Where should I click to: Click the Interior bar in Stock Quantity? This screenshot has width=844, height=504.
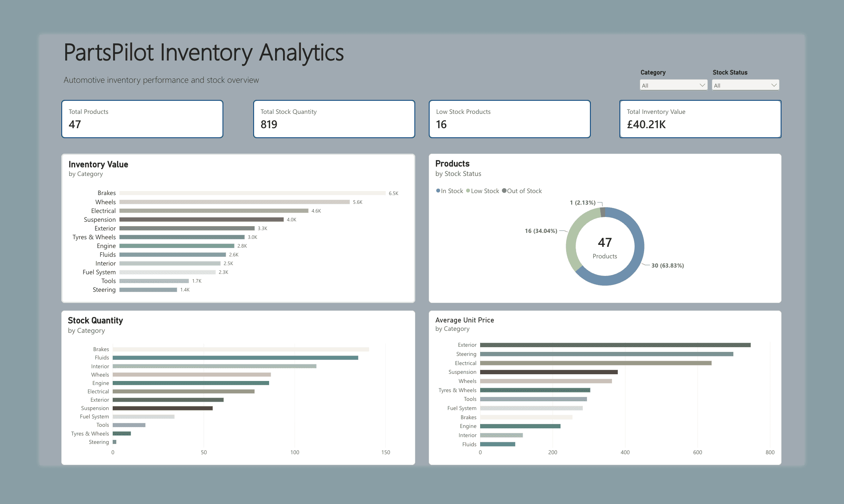click(215, 366)
